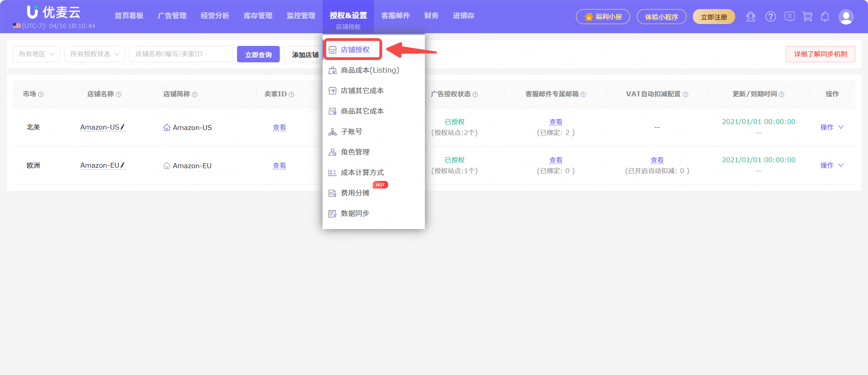Click the info icon next to 卖家ID header

(292, 95)
